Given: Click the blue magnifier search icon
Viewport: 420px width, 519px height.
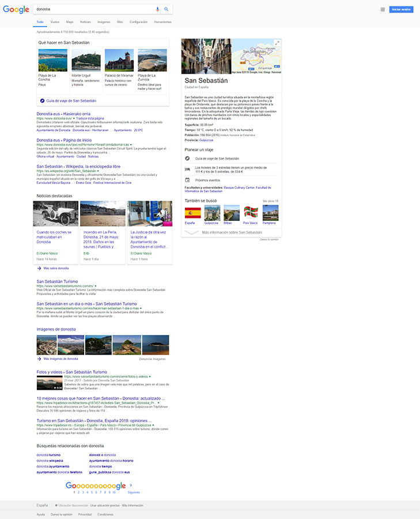Looking at the screenshot, I should pyautogui.click(x=167, y=10).
